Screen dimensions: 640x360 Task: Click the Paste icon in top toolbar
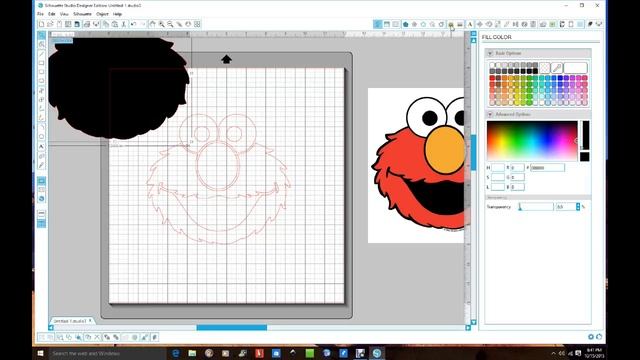click(115, 24)
